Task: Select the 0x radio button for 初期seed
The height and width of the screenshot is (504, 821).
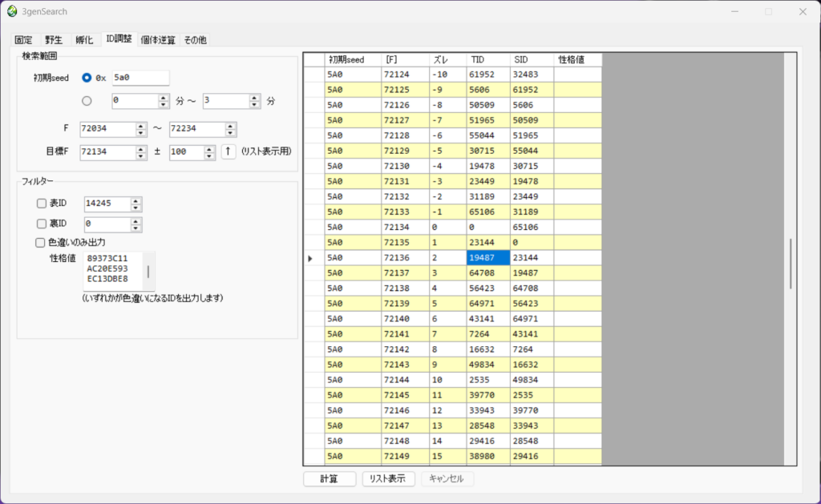Action: pos(87,78)
